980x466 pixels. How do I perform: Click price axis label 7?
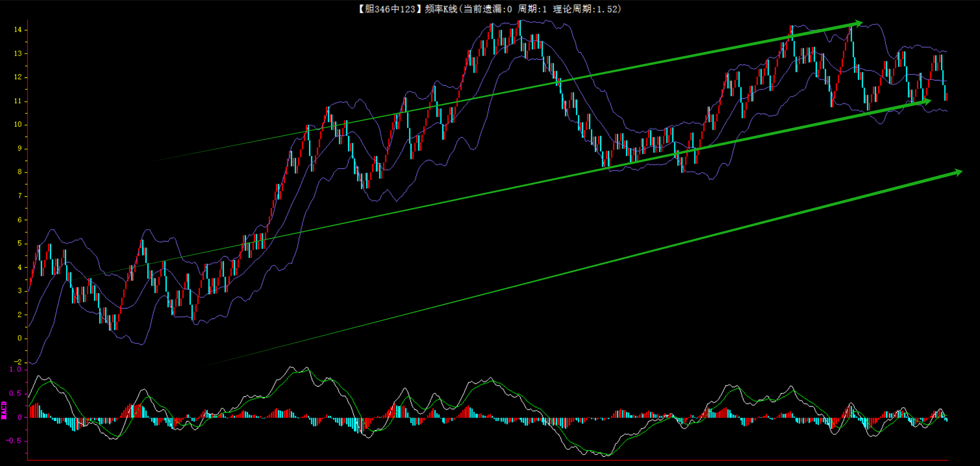point(20,196)
